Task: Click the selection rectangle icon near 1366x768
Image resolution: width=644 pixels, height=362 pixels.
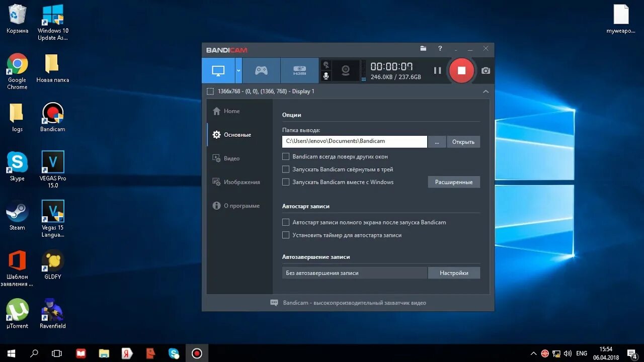Action: 210,92
